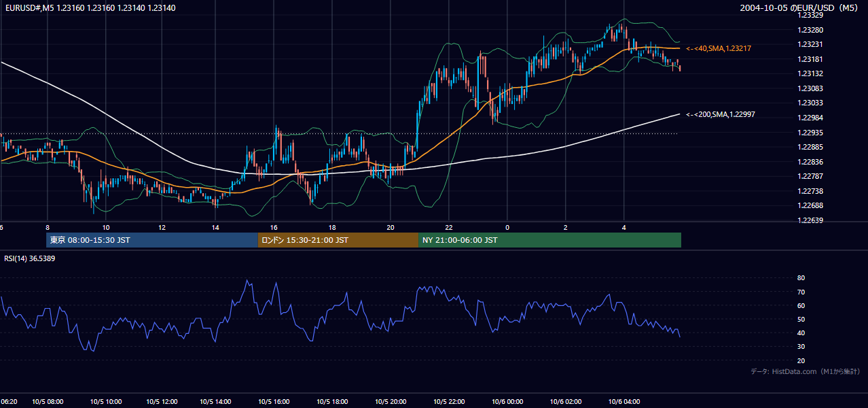Click RSI scale level 30
This screenshot has width=868, height=408.
click(x=801, y=347)
